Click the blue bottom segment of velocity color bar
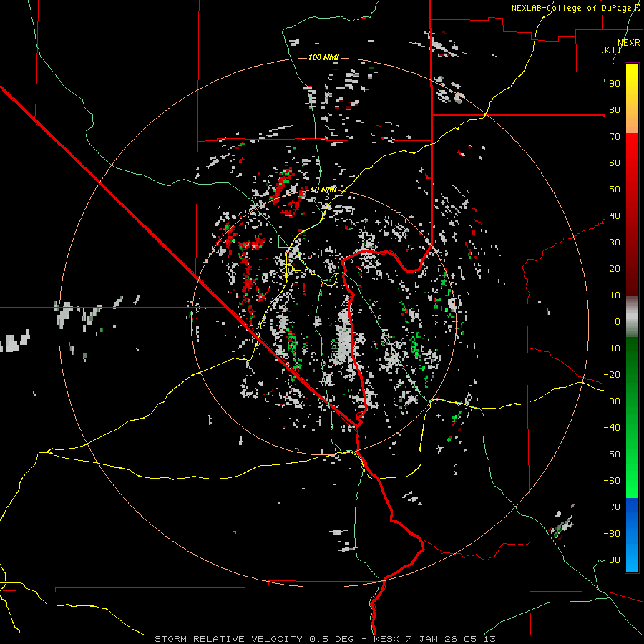644x644 pixels. click(x=632, y=535)
